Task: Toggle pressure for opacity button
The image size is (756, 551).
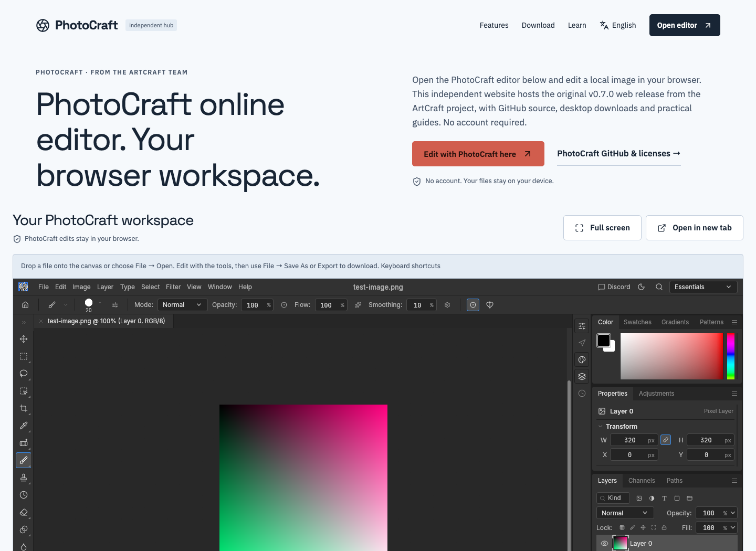Action: coord(284,305)
